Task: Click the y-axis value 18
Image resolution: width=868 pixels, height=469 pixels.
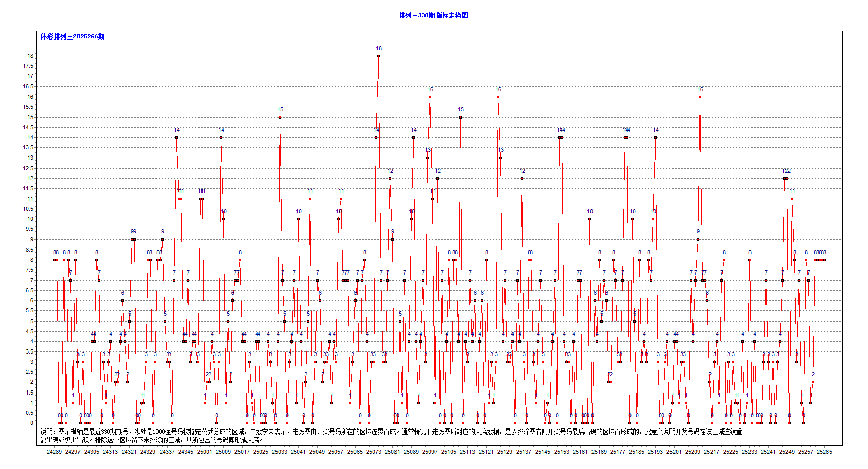Action: click(31, 55)
